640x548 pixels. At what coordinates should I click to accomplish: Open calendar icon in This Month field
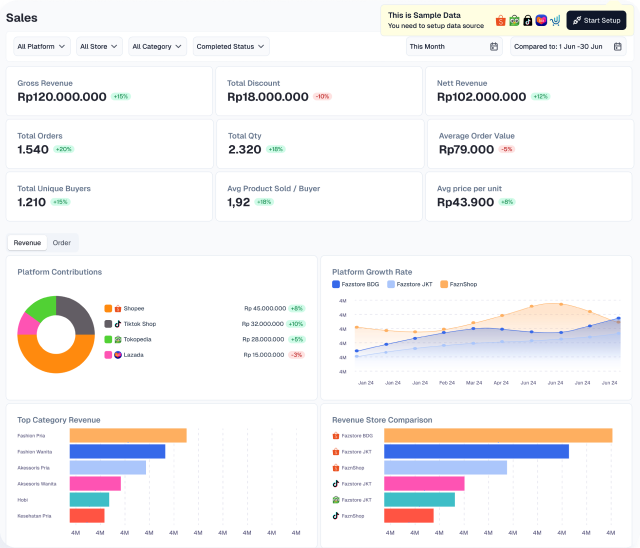point(494,46)
